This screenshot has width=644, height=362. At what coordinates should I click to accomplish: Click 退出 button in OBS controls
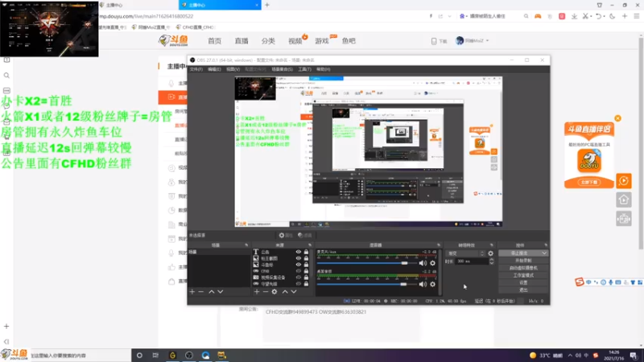tap(522, 290)
